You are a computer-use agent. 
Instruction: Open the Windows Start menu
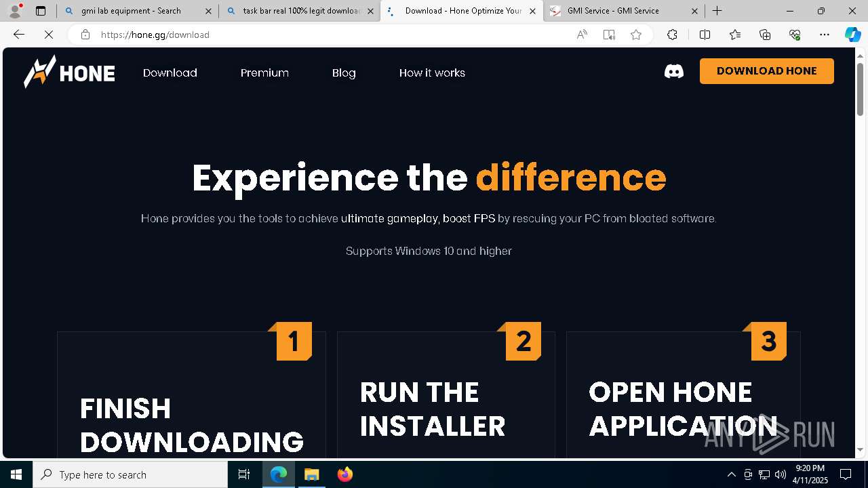pyautogui.click(x=16, y=474)
